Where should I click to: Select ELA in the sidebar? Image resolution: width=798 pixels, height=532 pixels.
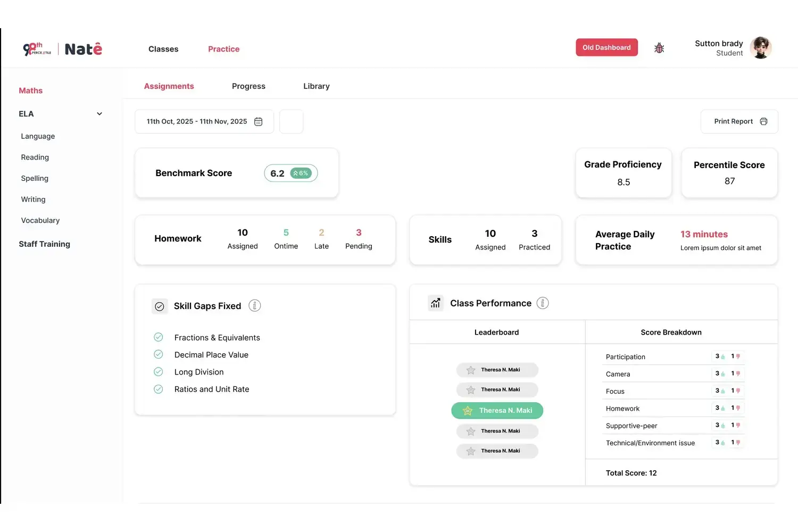point(26,114)
